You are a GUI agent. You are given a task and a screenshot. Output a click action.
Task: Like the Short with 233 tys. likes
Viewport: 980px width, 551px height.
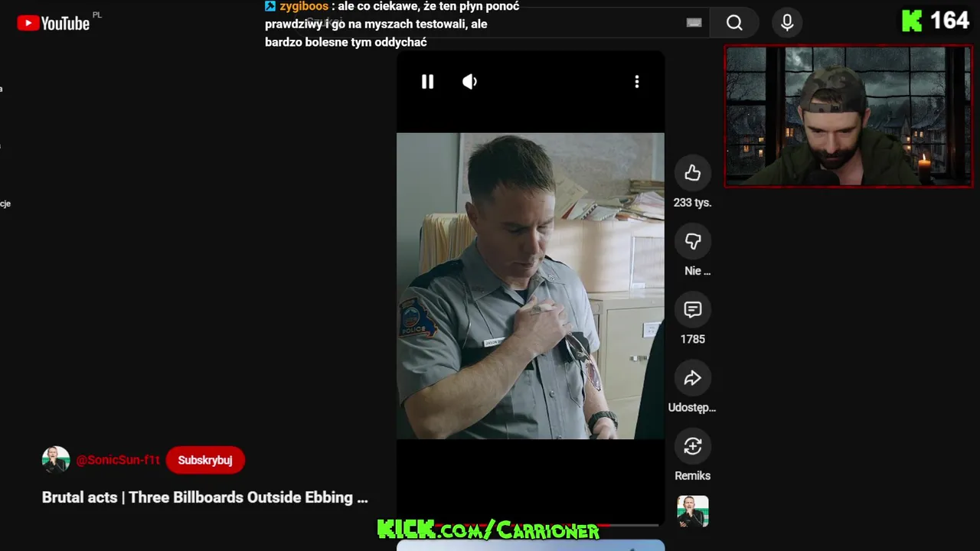coord(693,173)
